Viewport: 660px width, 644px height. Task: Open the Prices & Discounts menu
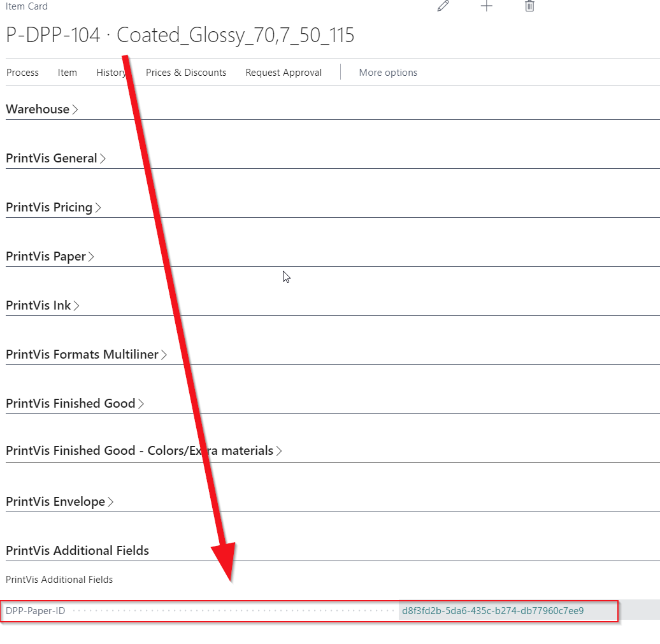coord(186,73)
